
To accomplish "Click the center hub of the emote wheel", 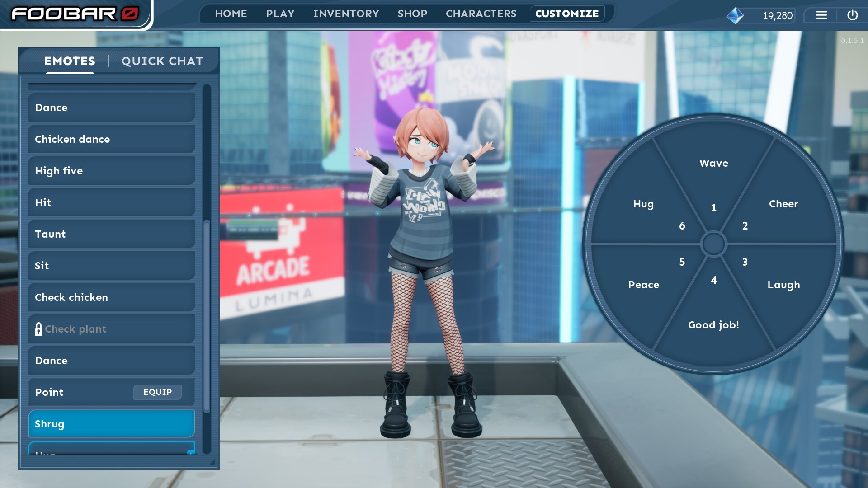I will pos(713,244).
